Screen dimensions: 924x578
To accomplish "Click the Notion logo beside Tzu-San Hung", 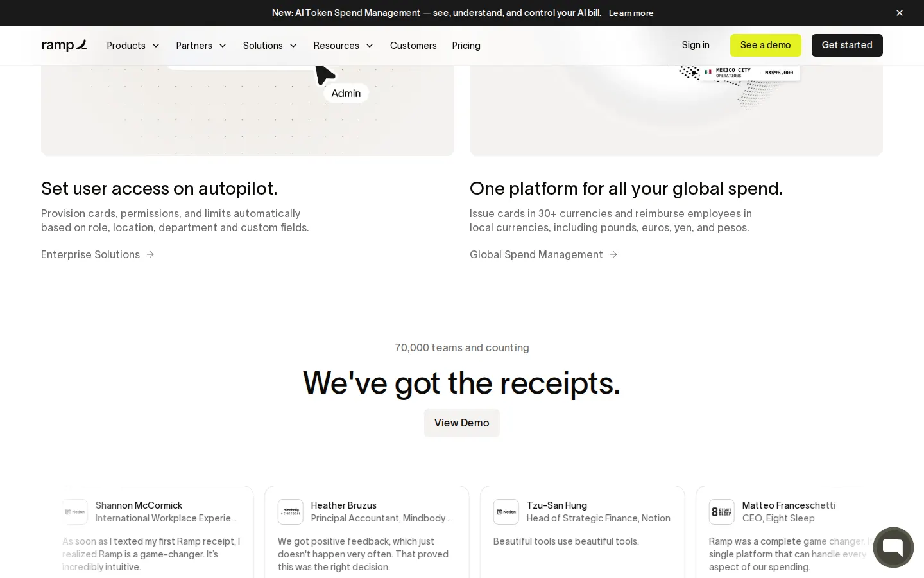I will tap(506, 512).
